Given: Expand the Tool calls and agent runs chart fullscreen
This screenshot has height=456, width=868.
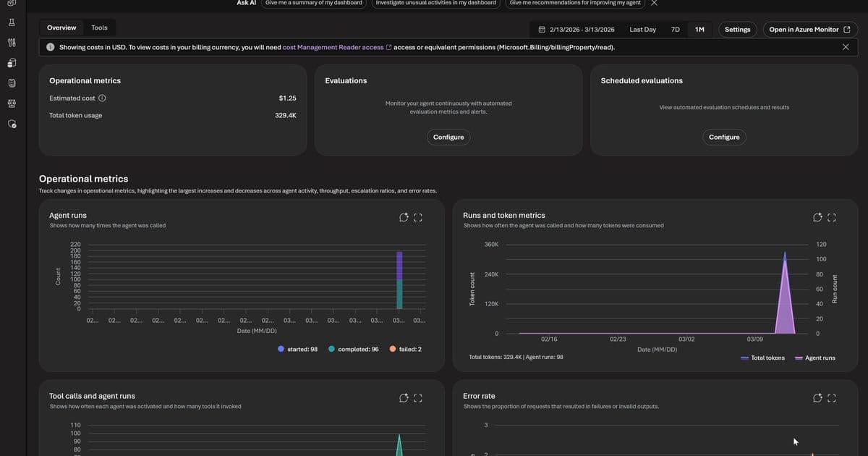Looking at the screenshot, I should pos(417,397).
